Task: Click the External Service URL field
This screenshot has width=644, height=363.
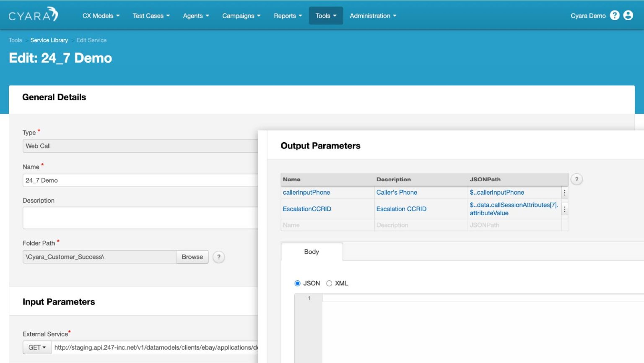Action: click(x=155, y=347)
